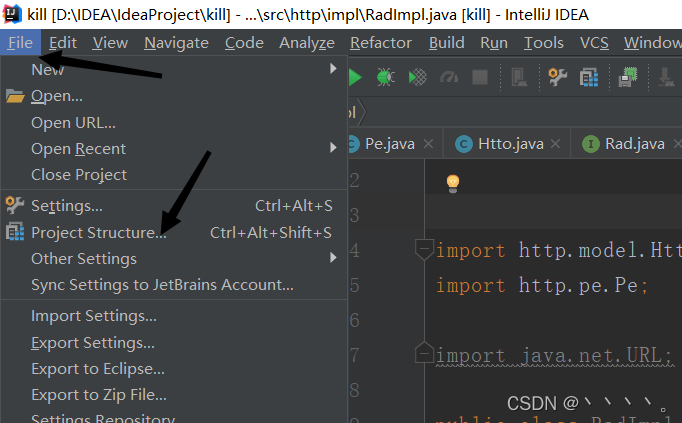Image resolution: width=682 pixels, height=423 pixels.
Task: Select Export Settings... menu entry
Action: (x=174, y=343)
